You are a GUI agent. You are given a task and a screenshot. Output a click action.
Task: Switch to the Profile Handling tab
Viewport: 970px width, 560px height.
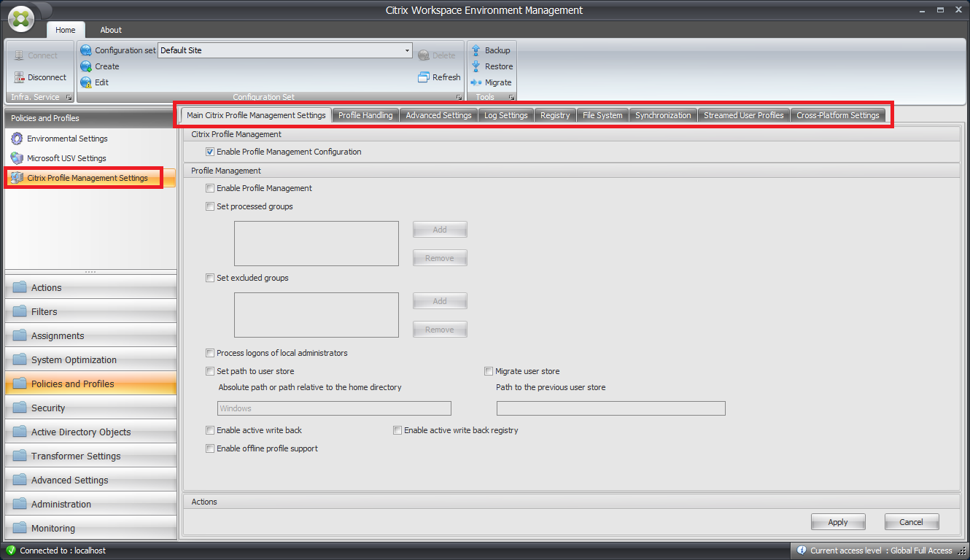pyautogui.click(x=365, y=115)
